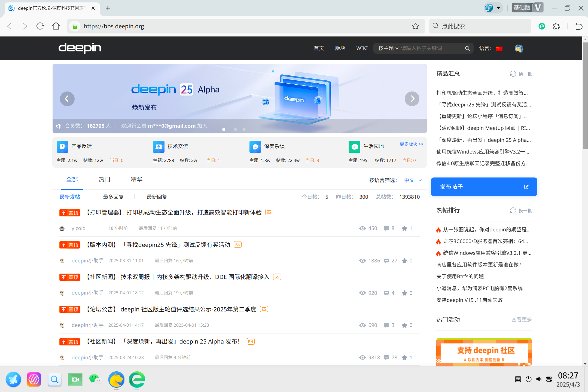Select the third banner carousel dot
The width and height of the screenshot is (588, 392).
(x=244, y=130)
